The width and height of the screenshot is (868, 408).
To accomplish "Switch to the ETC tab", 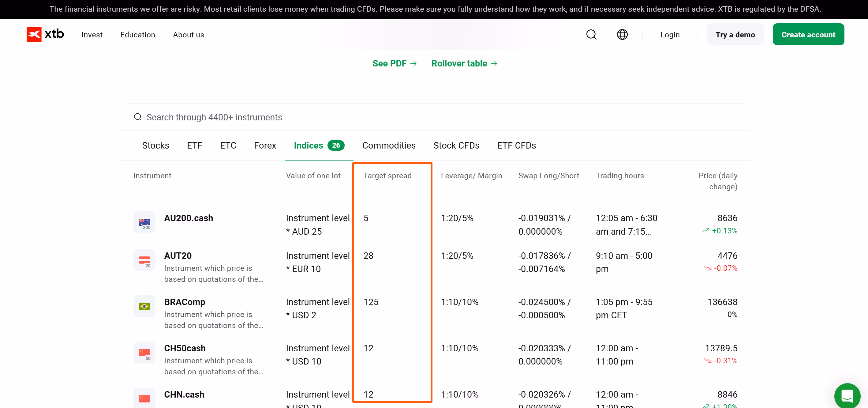I will (228, 145).
